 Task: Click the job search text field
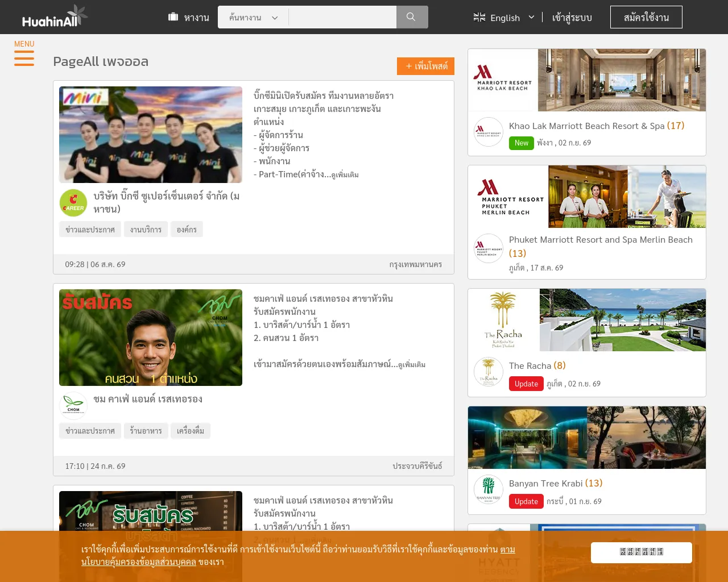342,17
